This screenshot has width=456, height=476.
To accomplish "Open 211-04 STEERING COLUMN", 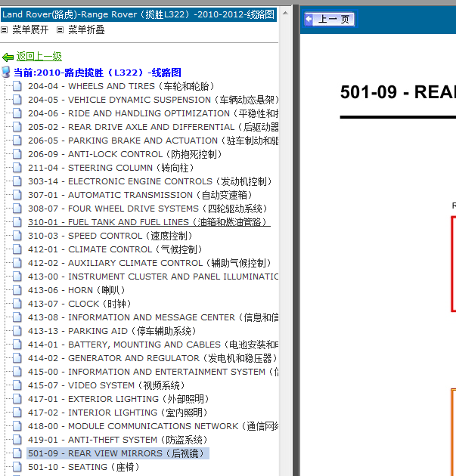I will [x=111, y=168].
